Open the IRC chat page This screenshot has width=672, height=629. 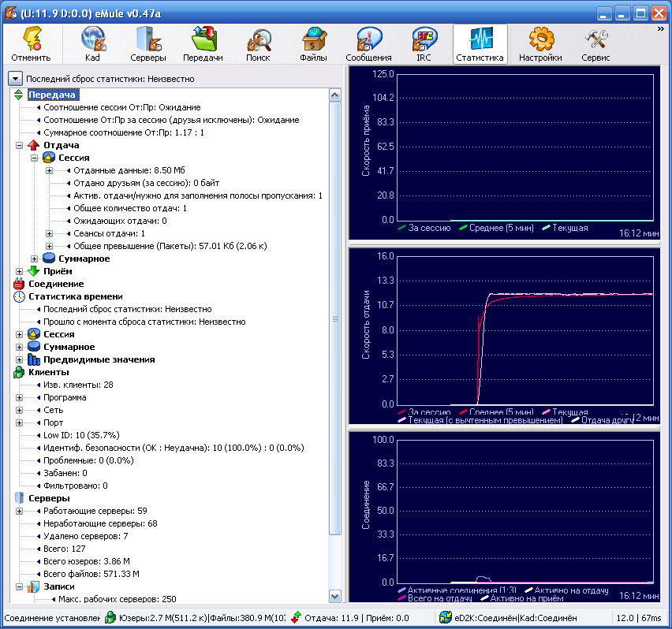point(424,44)
